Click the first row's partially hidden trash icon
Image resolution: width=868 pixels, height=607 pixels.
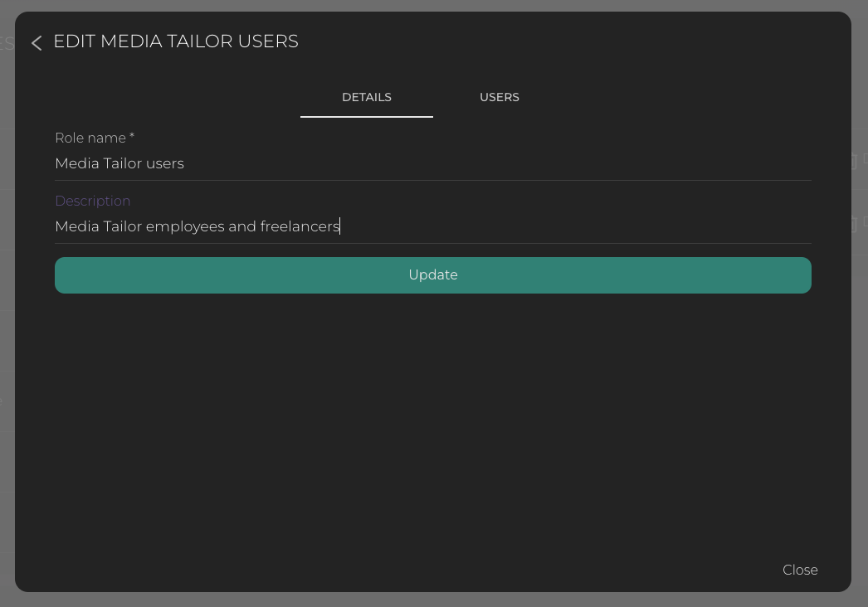(x=853, y=161)
